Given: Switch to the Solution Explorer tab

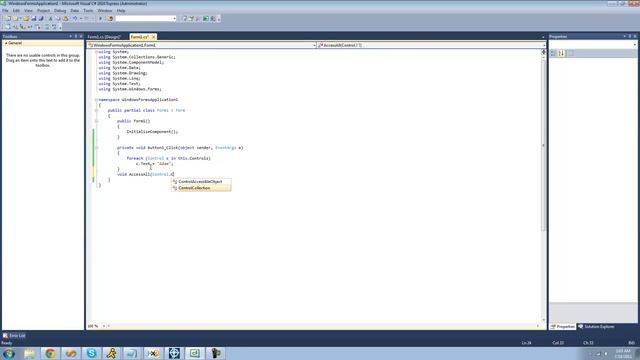Looking at the screenshot, I should coord(596,327).
